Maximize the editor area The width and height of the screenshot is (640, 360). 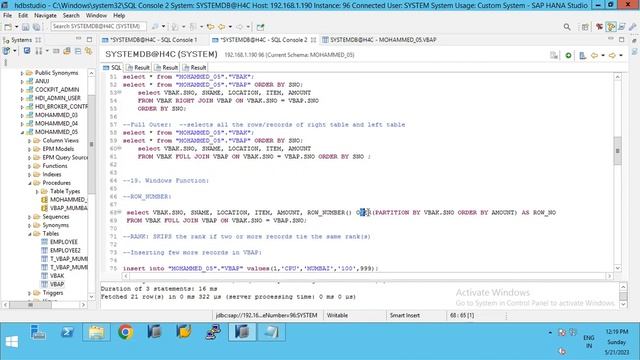pyautogui.click(x=621, y=39)
